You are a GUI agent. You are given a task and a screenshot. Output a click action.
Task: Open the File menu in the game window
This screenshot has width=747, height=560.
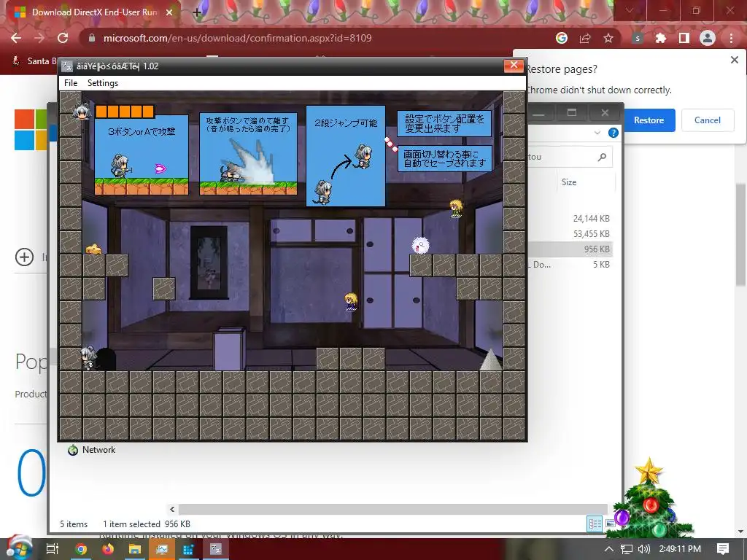pyautogui.click(x=71, y=83)
